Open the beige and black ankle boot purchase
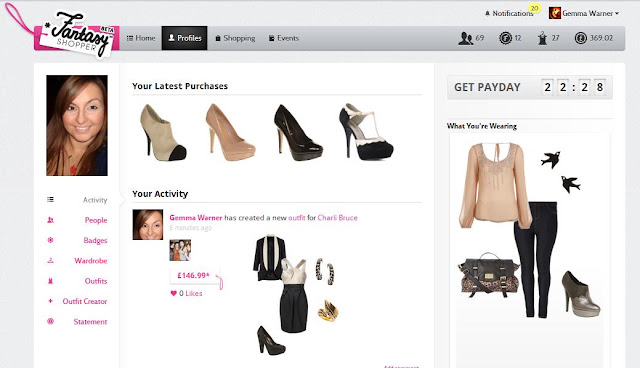 point(163,132)
